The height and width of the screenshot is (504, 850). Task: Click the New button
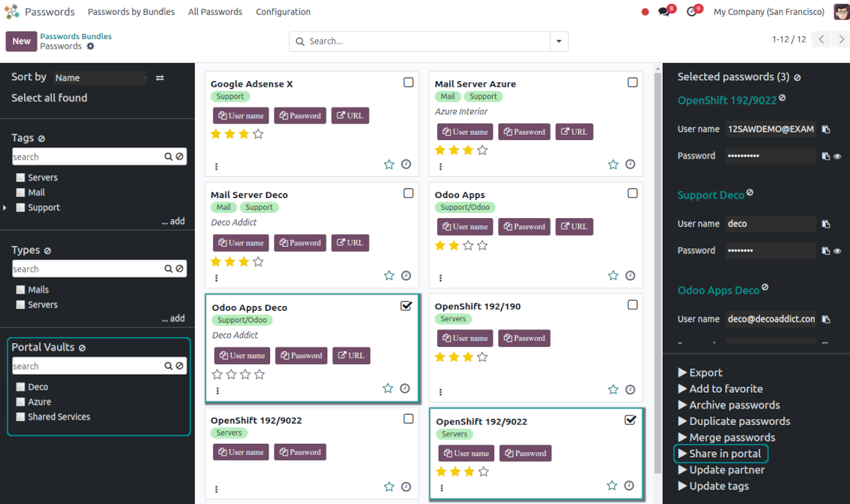[21, 41]
